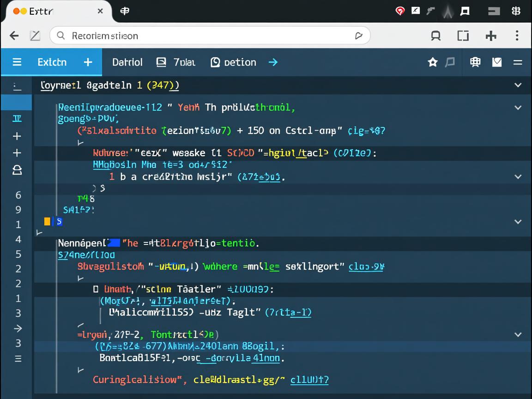Click the right arrow icon in the left sidebar

(18, 328)
